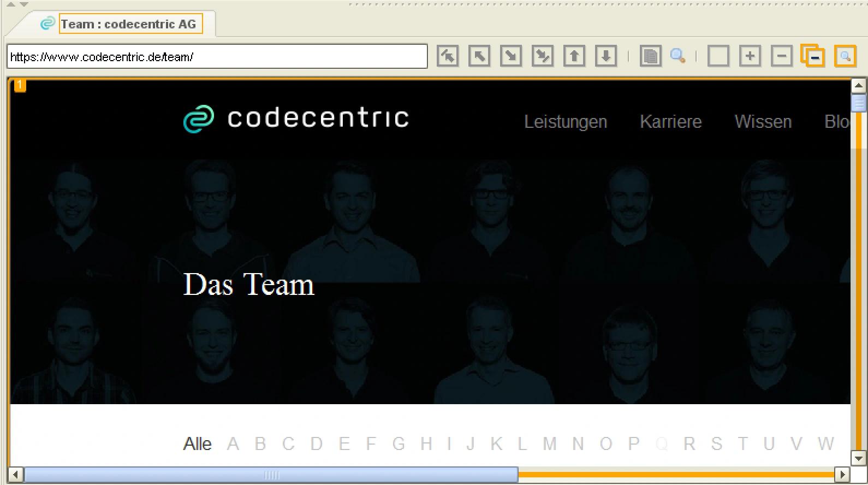This screenshot has height=485, width=868.
Task: Toggle the orange-framed magnifier button
Action: point(845,56)
